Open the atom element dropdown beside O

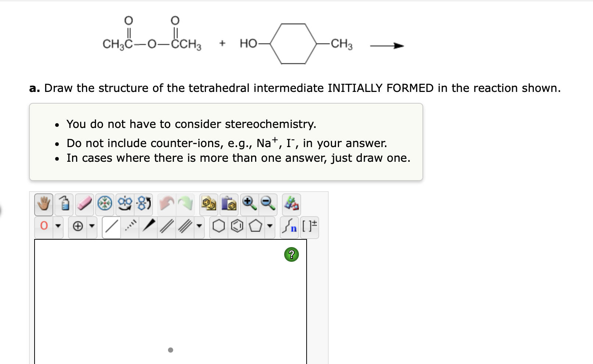[58, 226]
